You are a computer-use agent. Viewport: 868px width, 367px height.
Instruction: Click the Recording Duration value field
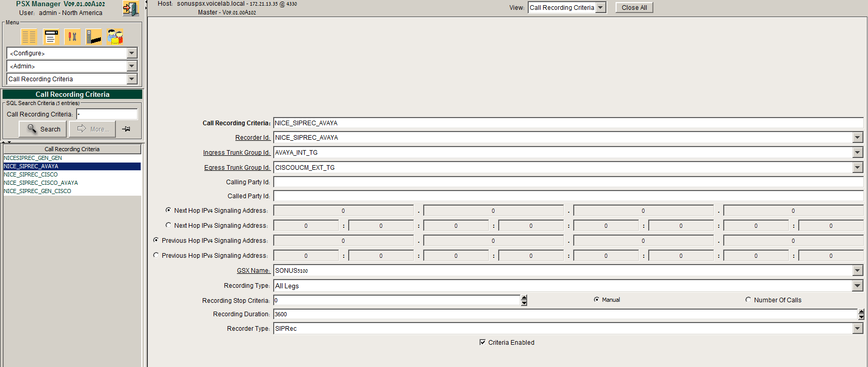point(565,314)
